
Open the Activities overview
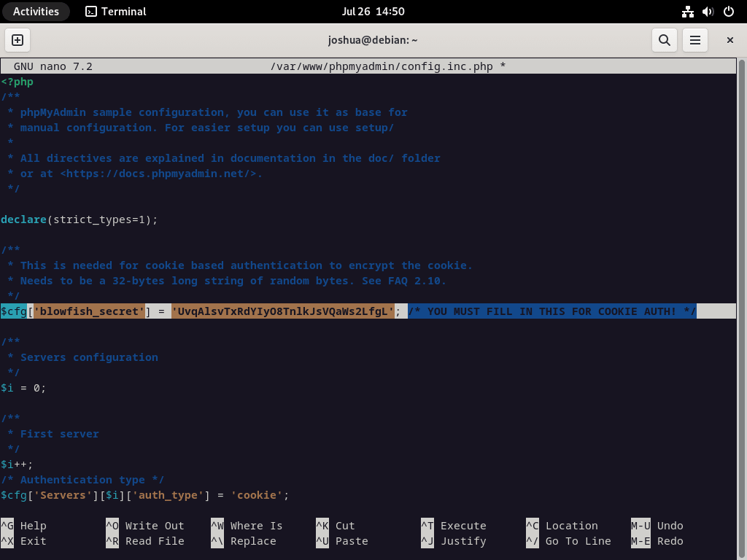[36, 11]
